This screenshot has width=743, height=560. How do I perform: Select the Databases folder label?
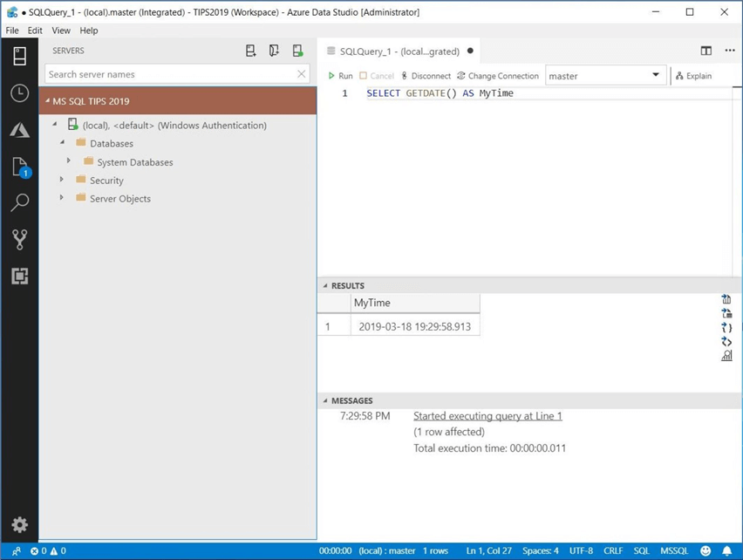tap(112, 143)
